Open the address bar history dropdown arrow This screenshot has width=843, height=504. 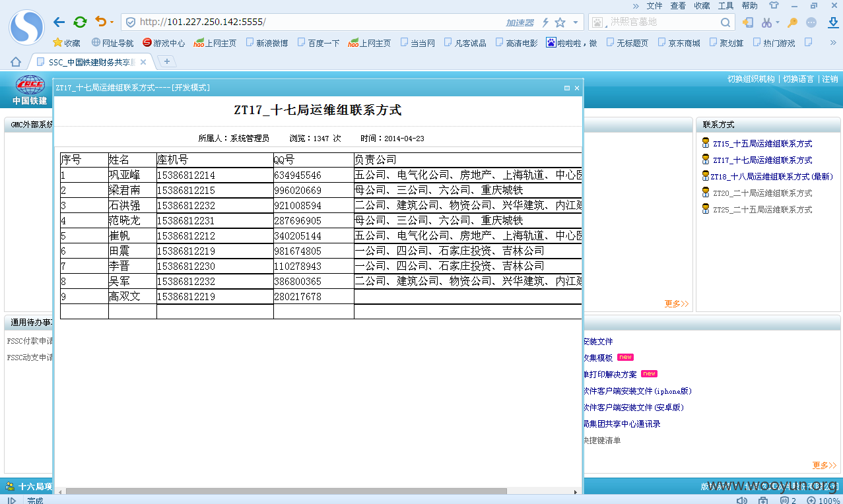[576, 22]
